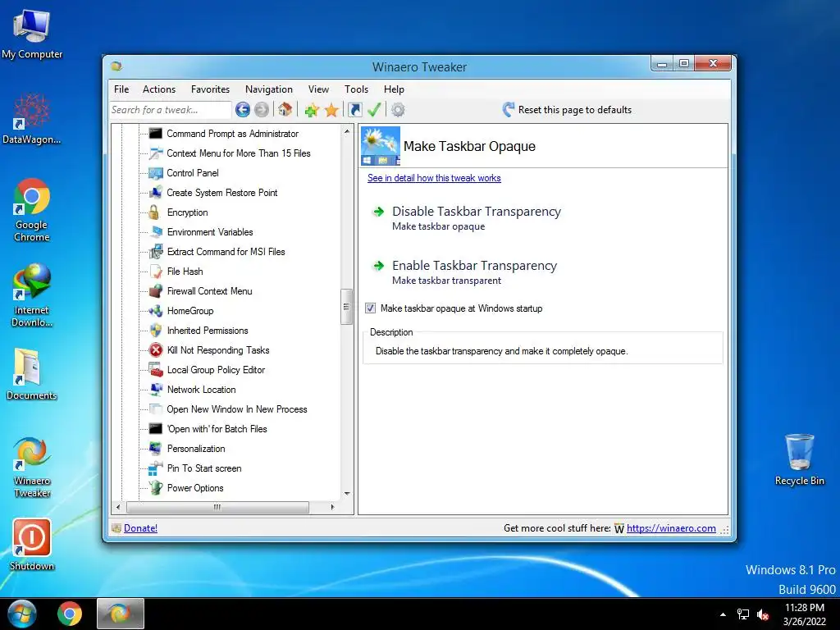This screenshot has width=840, height=630.
Task: Click the create shortcut toolbar icon
Action: coord(354,110)
